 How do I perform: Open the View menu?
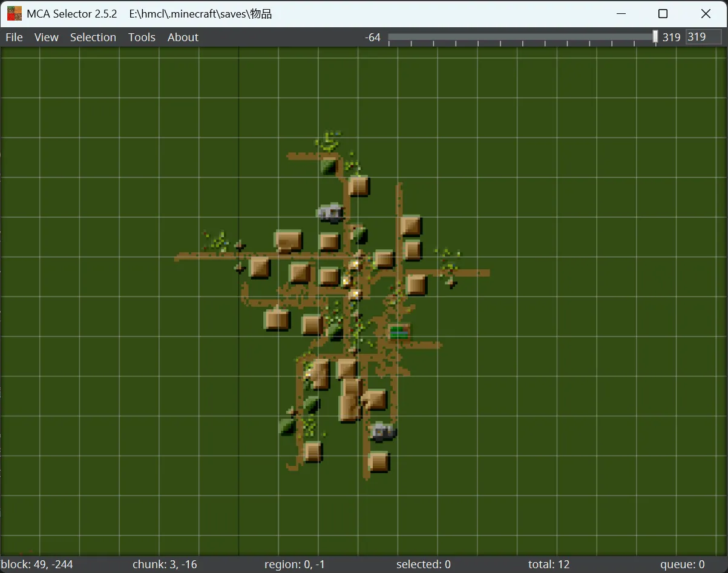tap(47, 38)
